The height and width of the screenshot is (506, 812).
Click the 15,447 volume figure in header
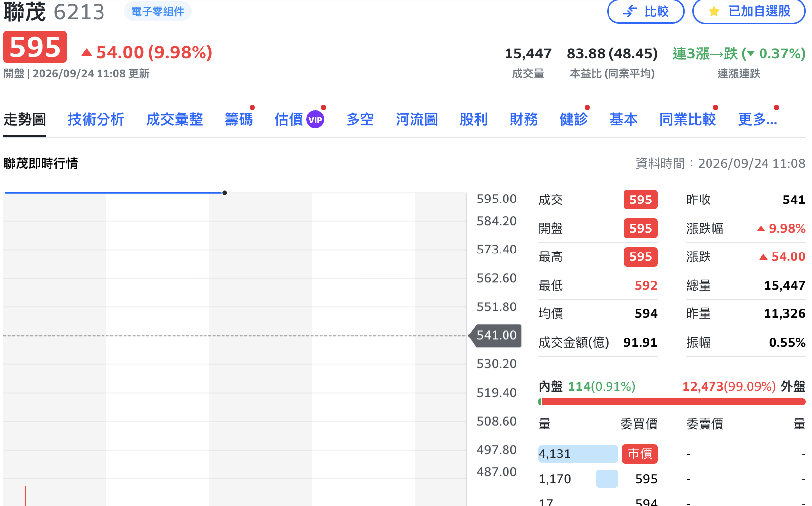[x=528, y=53]
